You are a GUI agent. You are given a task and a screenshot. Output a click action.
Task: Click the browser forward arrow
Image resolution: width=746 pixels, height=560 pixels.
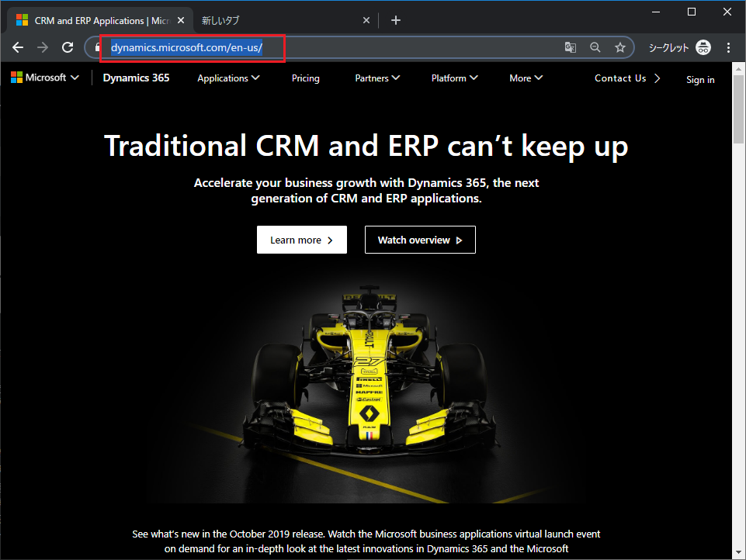point(43,47)
